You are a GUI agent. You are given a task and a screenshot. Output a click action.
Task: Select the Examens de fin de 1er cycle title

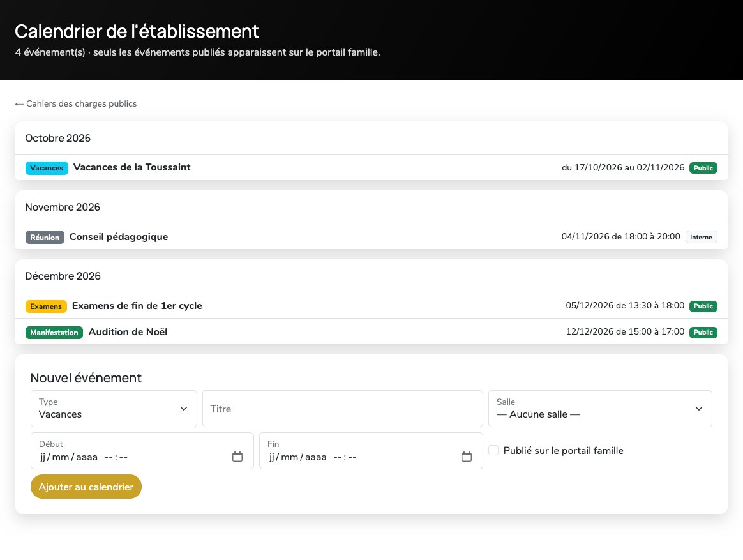click(137, 306)
